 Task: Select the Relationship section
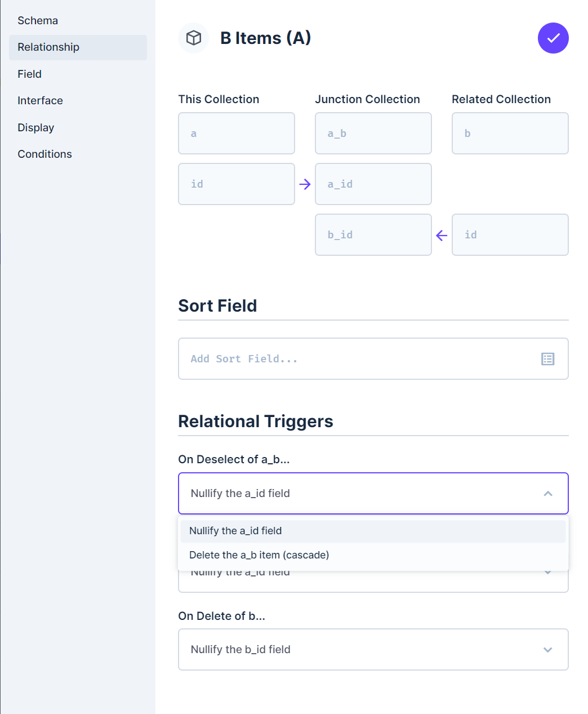coord(78,47)
